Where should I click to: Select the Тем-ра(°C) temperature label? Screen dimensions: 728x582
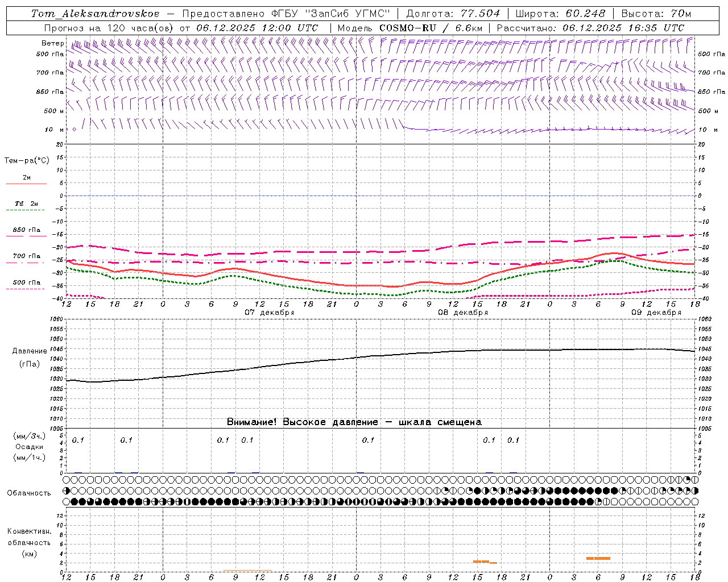[x=27, y=161]
